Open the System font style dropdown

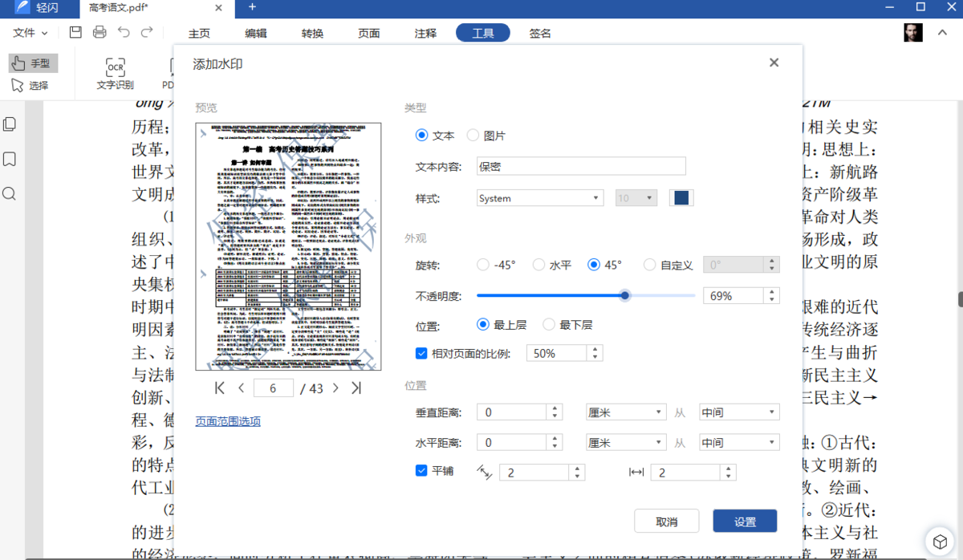coord(539,197)
